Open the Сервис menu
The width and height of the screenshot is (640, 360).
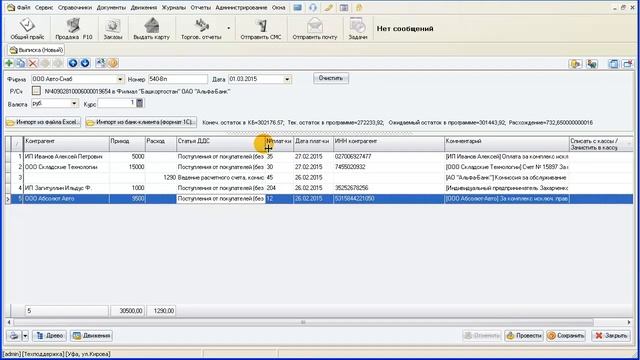[x=44, y=8]
